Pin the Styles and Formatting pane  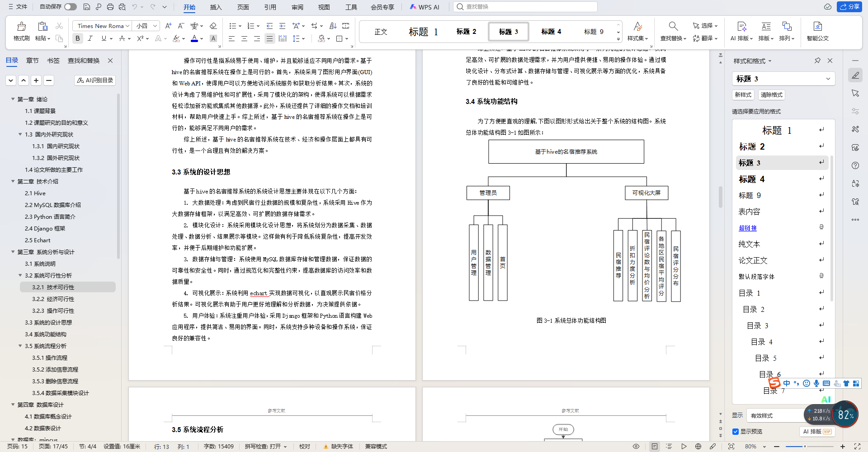(817, 61)
